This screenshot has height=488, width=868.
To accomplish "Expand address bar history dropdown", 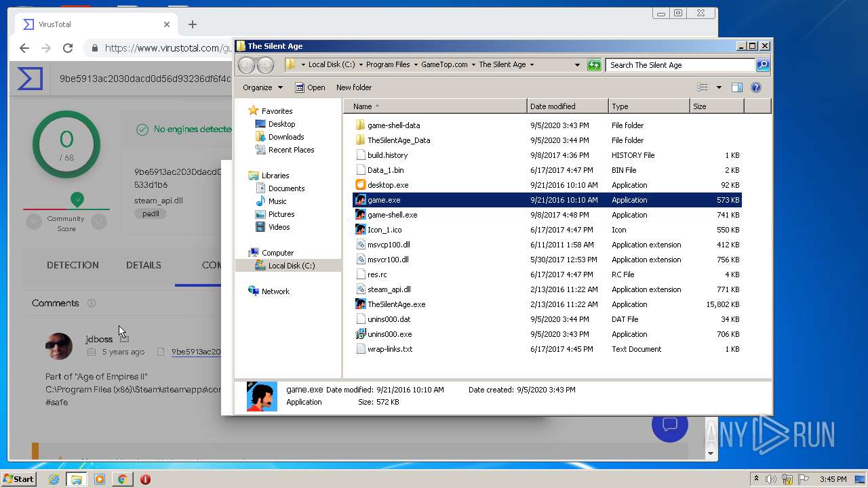I will pos(577,65).
